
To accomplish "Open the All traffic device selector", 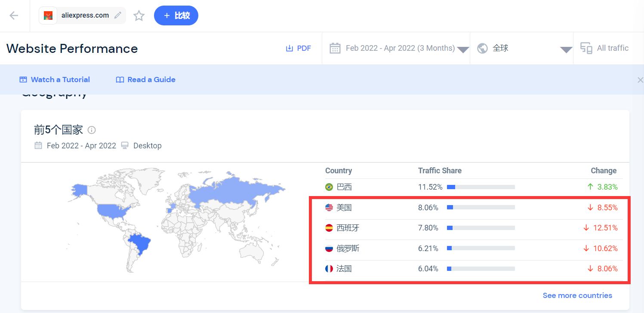I will tap(605, 48).
